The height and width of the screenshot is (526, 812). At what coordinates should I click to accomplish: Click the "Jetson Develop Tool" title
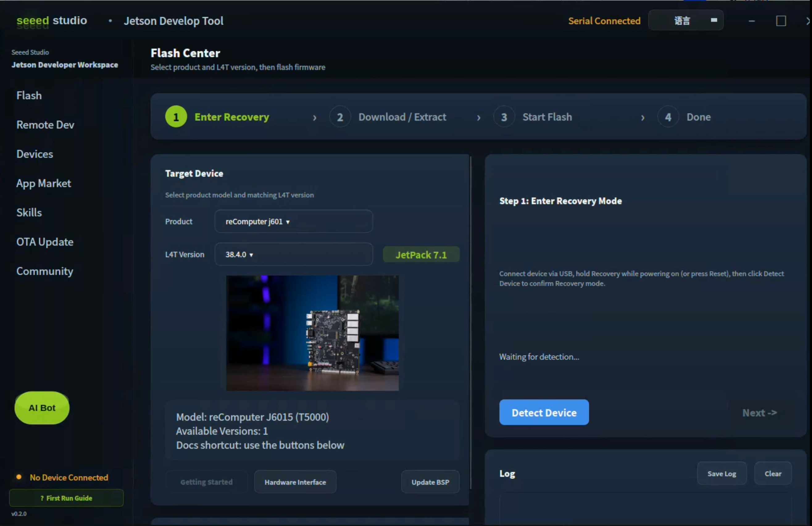pyautogui.click(x=174, y=21)
